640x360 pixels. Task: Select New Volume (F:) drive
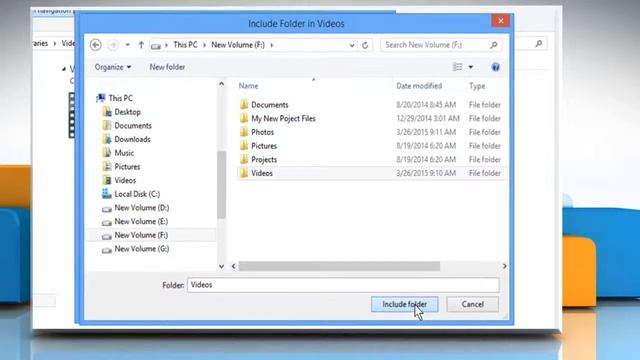(141, 235)
